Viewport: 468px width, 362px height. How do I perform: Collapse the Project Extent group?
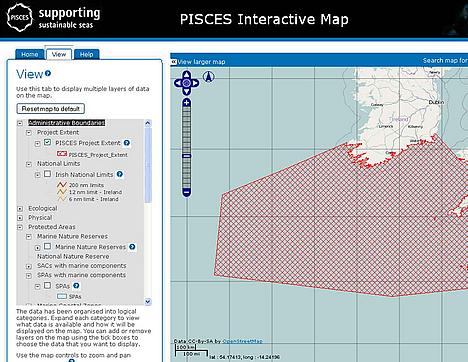point(29,133)
